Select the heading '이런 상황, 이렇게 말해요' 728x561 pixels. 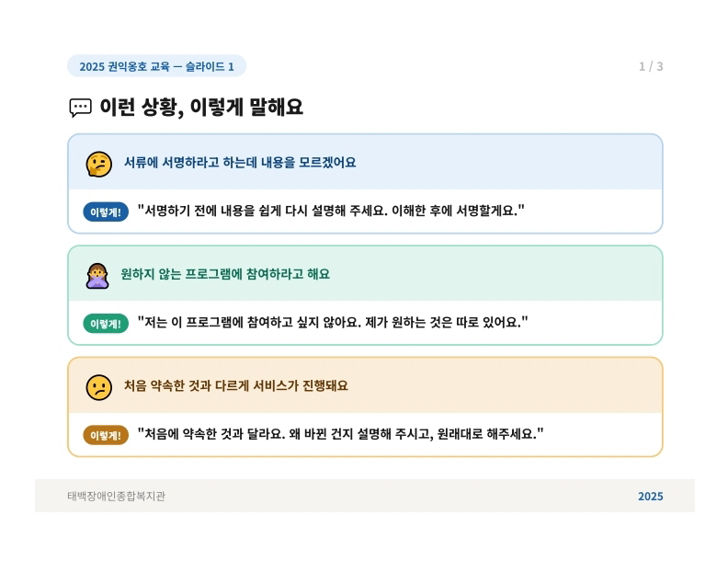point(200,108)
